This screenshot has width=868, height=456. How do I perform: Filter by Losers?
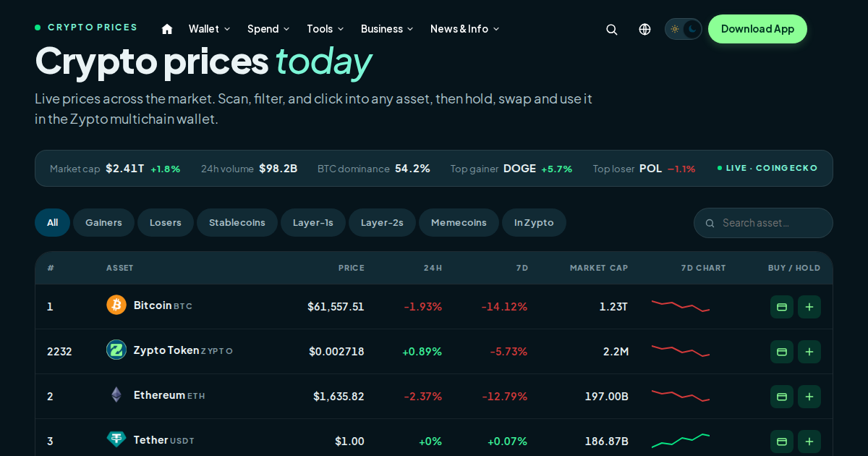click(166, 223)
